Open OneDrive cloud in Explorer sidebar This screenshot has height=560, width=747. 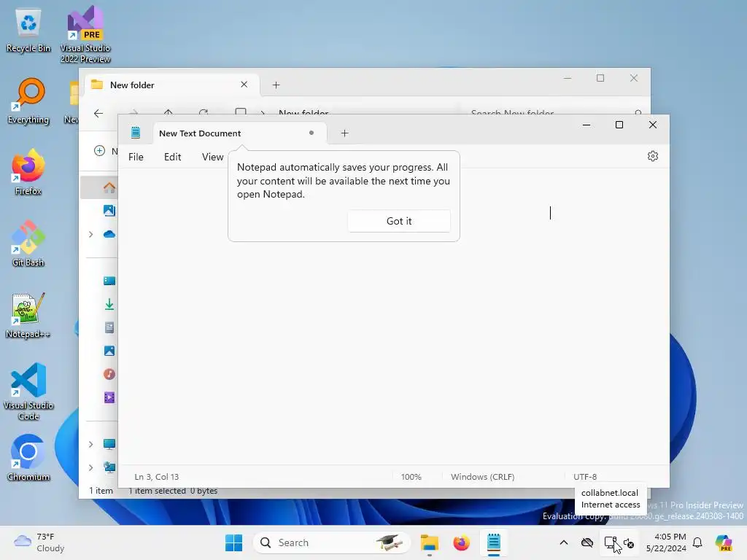click(109, 234)
